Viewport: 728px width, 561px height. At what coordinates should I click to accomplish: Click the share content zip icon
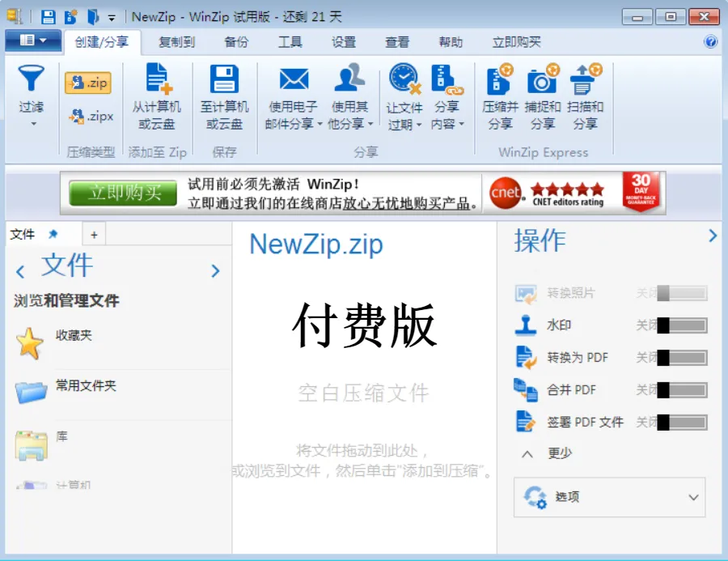[447, 79]
